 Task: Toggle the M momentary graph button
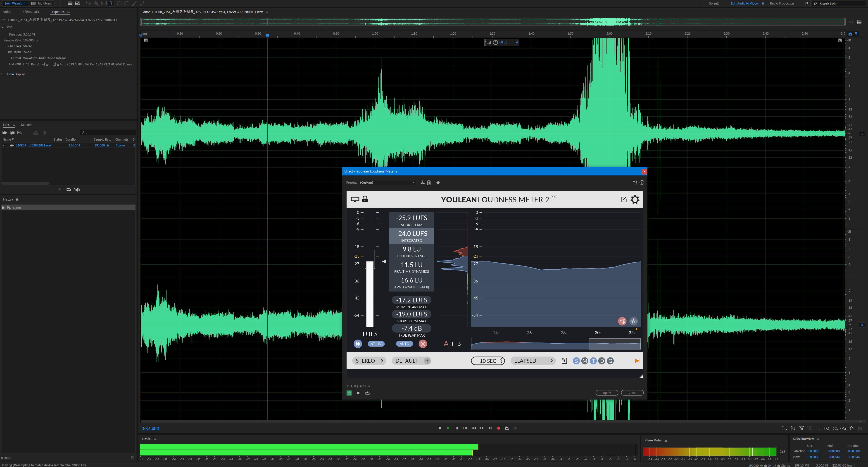pyautogui.click(x=585, y=361)
